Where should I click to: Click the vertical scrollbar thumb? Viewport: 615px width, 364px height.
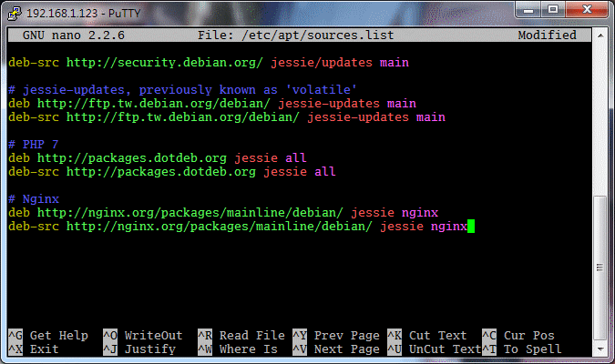tap(600, 268)
